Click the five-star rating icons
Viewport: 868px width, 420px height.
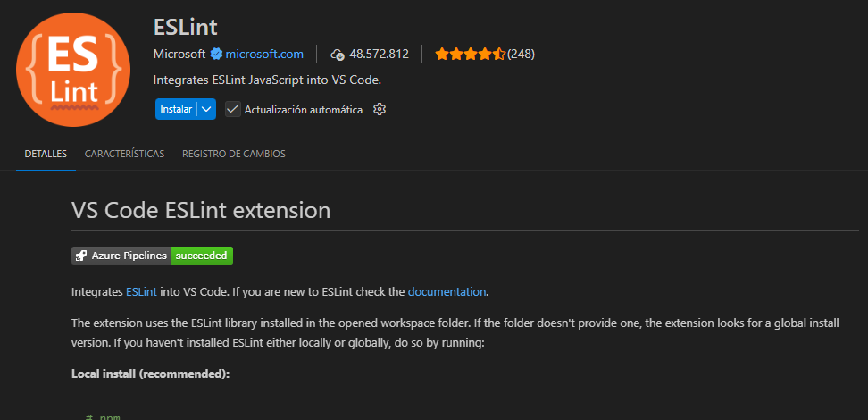pos(470,54)
